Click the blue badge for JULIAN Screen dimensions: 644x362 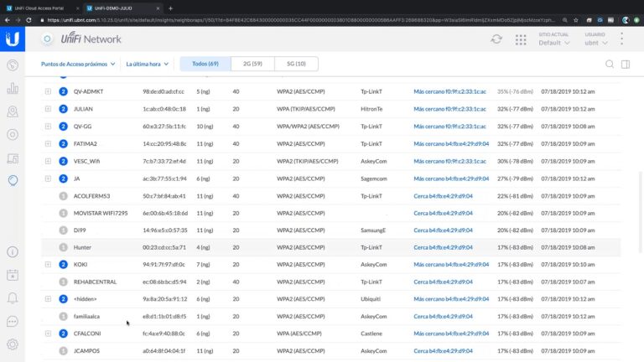point(63,109)
